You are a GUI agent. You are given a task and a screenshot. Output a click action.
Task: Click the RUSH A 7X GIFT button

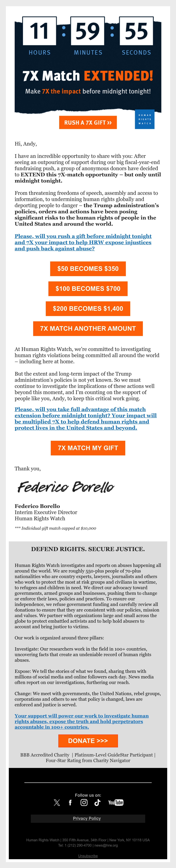tap(88, 123)
